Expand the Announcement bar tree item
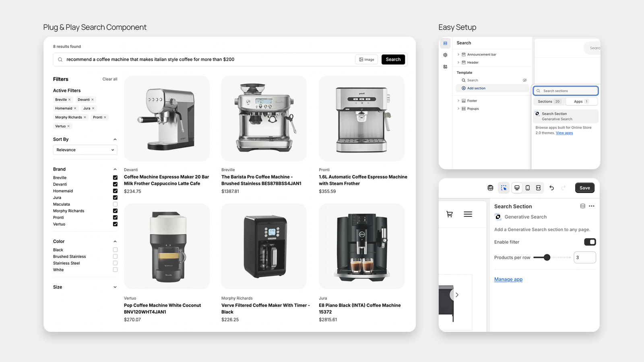Viewport: 644px width, 362px height. point(458,55)
